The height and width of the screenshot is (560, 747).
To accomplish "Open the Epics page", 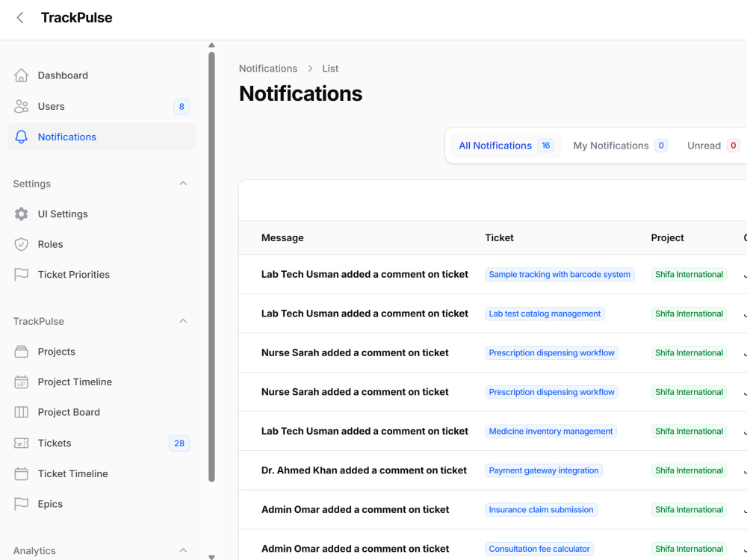I will pyautogui.click(x=102, y=504).
